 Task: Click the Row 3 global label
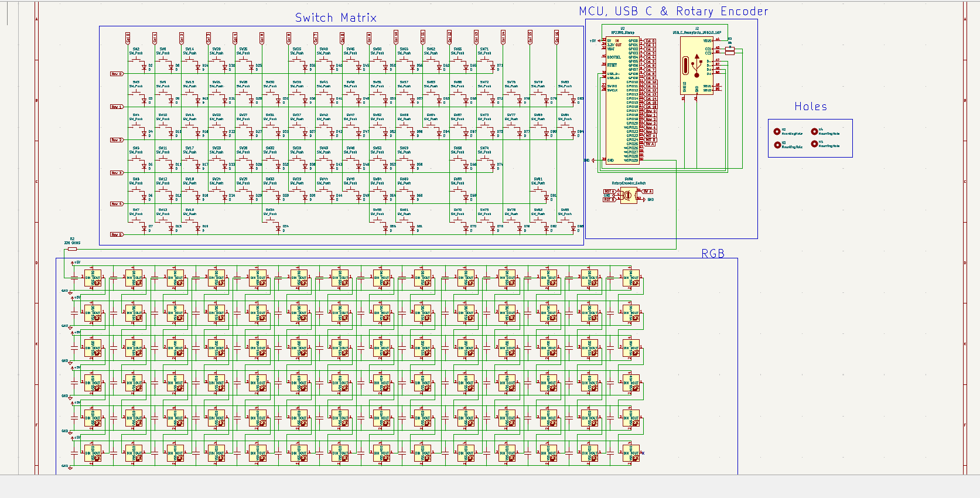(x=117, y=173)
